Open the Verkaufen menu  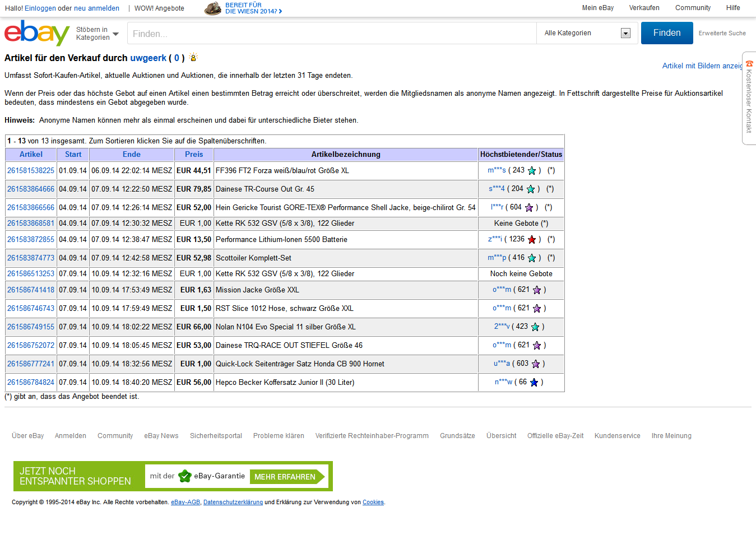[644, 8]
